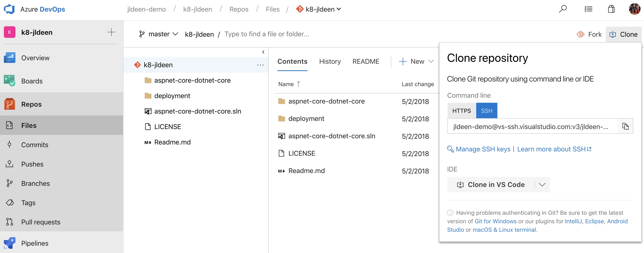Select the k8-jldeen root in file tree
The height and width of the screenshot is (253, 644).
[x=196, y=65]
